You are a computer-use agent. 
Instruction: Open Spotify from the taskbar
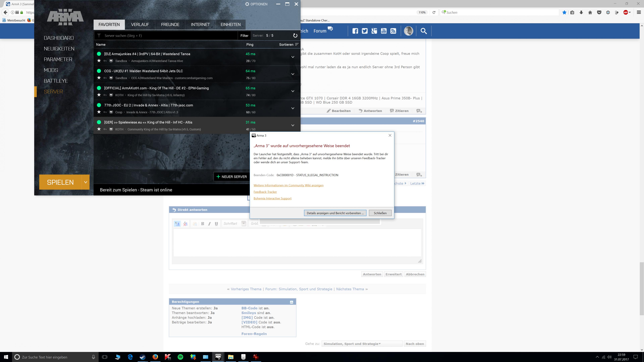180,357
